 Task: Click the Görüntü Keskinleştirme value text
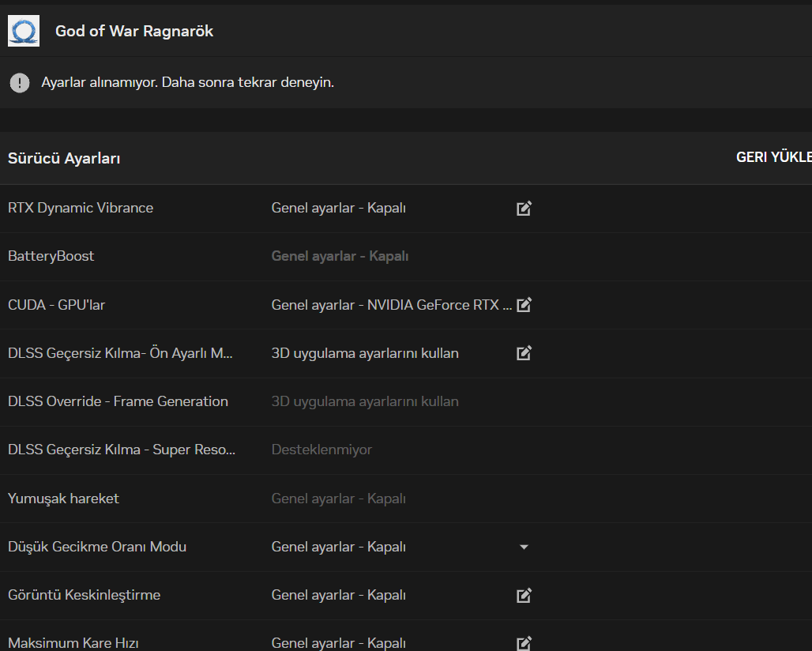tap(338, 595)
